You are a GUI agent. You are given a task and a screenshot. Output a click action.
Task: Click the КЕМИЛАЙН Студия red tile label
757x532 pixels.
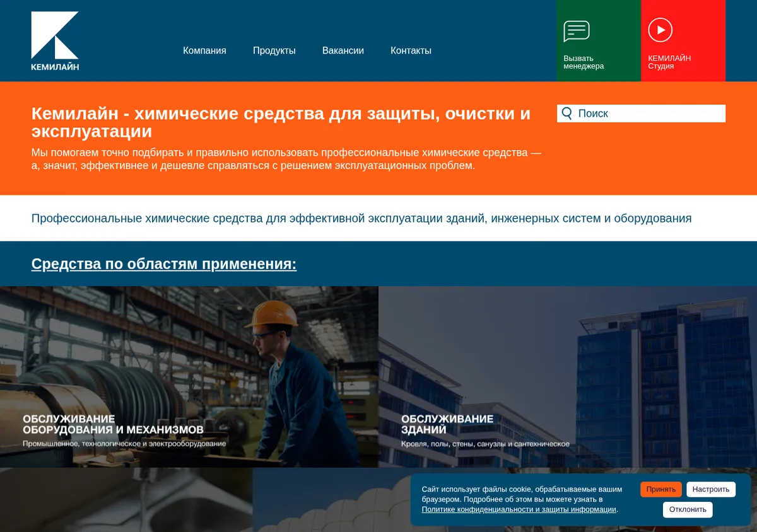point(669,62)
